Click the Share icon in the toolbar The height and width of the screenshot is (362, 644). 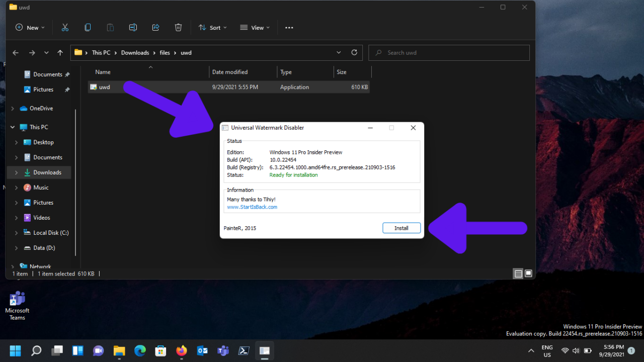[x=155, y=27]
